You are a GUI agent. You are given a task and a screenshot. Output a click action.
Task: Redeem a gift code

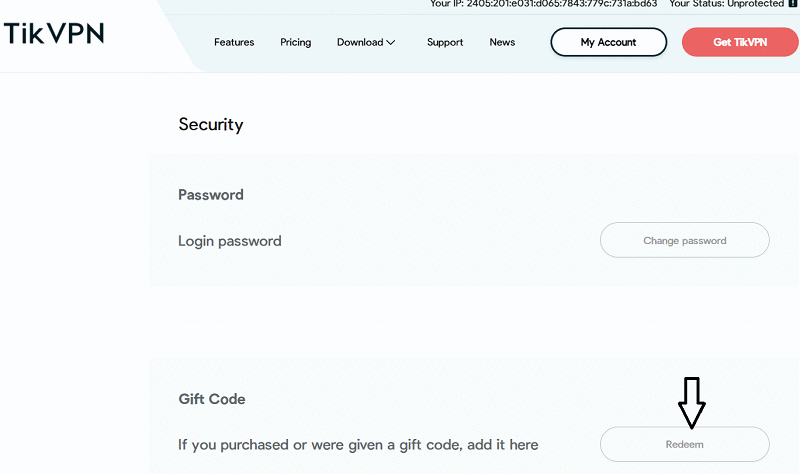pyautogui.click(x=684, y=444)
